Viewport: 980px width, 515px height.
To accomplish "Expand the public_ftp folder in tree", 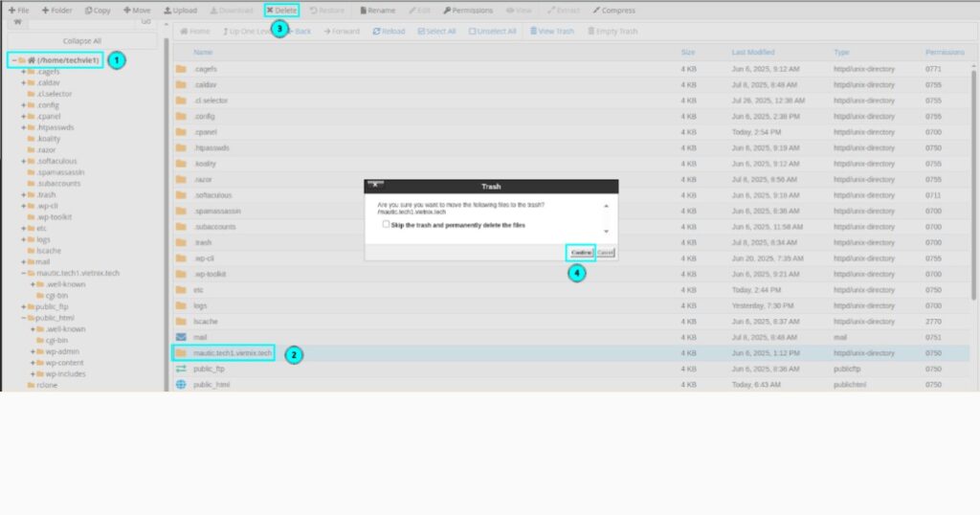I will [x=23, y=307].
